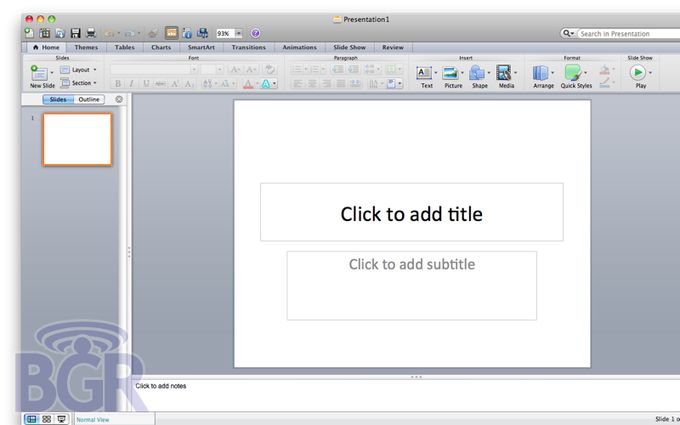Print using the printer toolbar icon
Image resolution: width=680 pixels, height=425 pixels.
point(91,33)
